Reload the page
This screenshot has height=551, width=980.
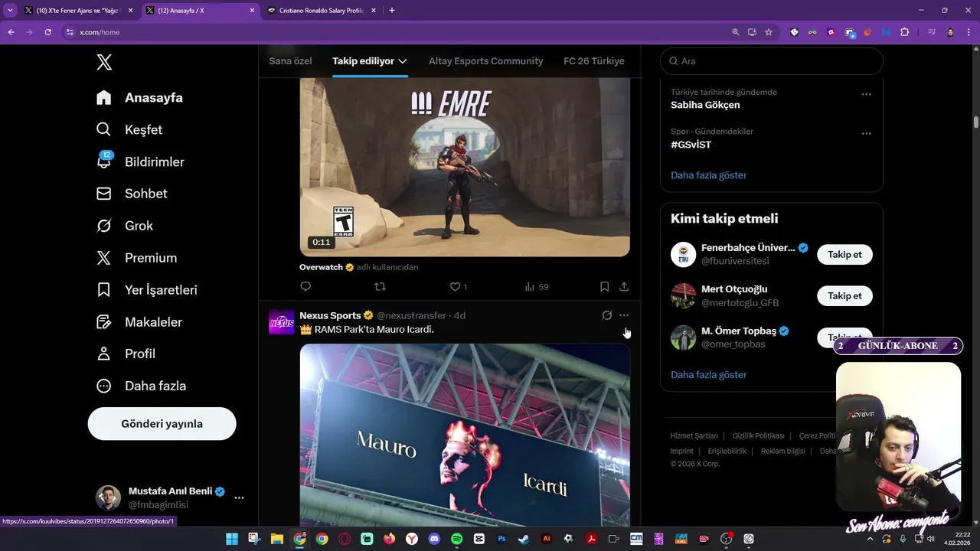point(47,32)
